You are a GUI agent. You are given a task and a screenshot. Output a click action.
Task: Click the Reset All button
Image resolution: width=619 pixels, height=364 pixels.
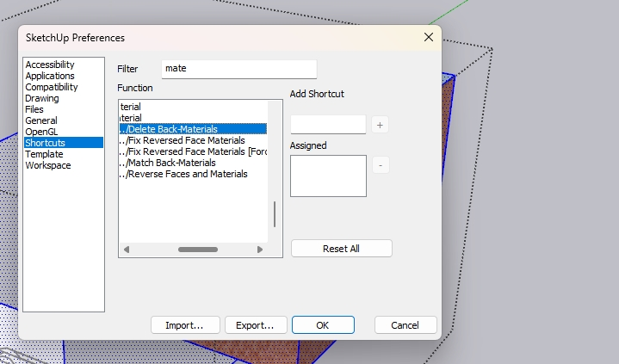(x=342, y=249)
